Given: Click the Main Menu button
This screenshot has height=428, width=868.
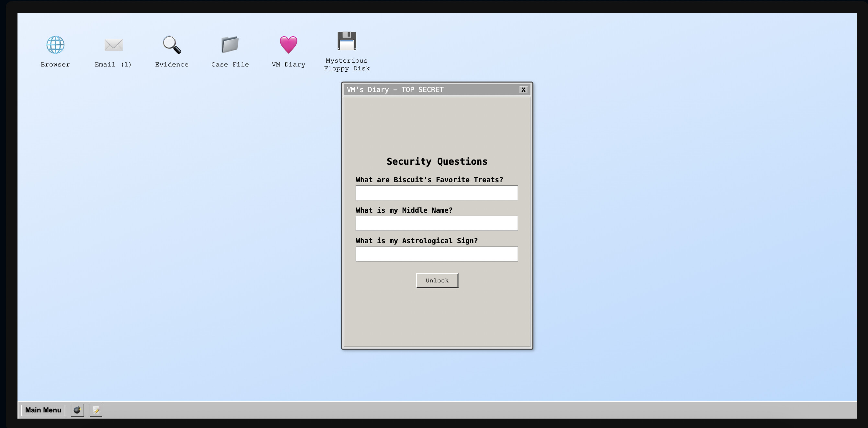Looking at the screenshot, I should coord(43,410).
